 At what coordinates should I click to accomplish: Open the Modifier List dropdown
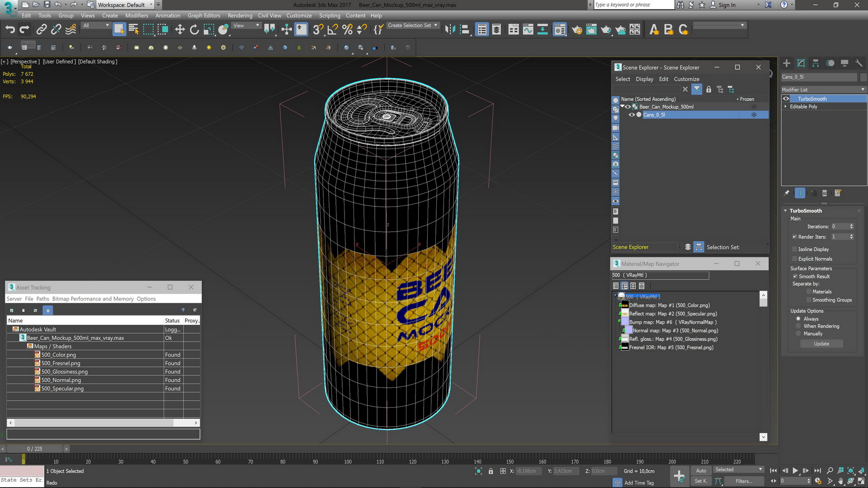(x=824, y=89)
